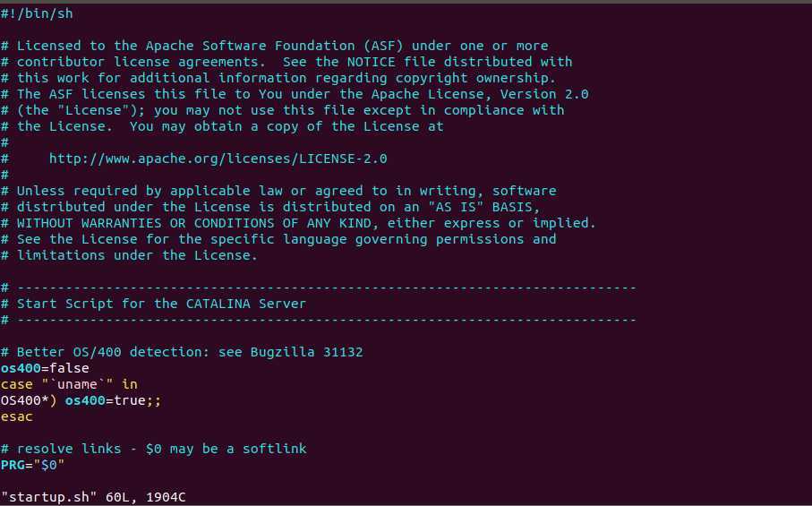Screen dimensions: 812x506
Task: Place cursor on PRG="$0" line
Action: [x=32, y=465]
